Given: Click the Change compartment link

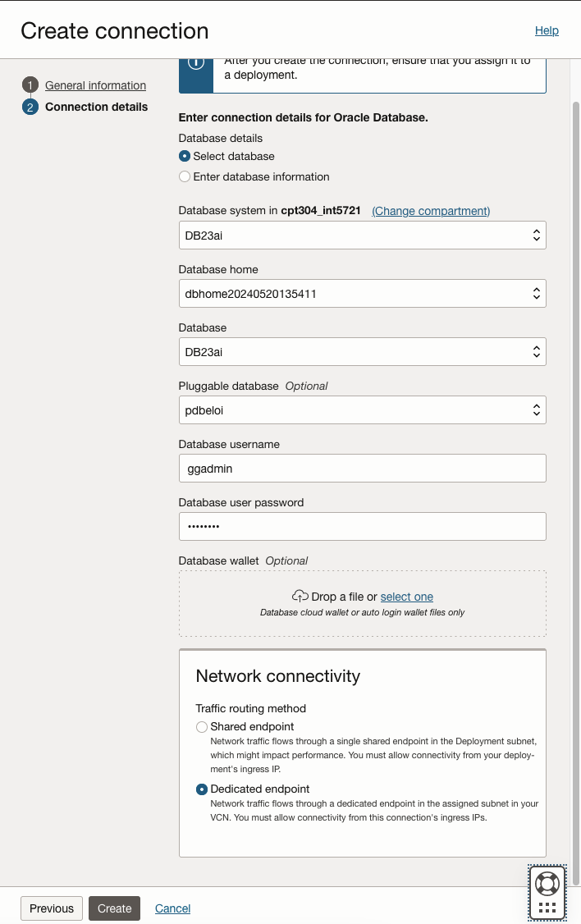Looking at the screenshot, I should pyautogui.click(x=430, y=211).
